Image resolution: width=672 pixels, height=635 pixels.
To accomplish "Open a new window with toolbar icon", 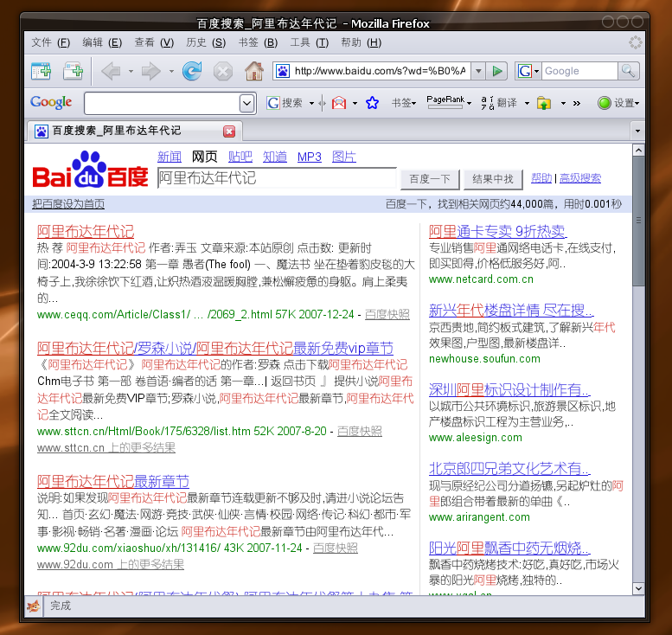I will [x=42, y=71].
